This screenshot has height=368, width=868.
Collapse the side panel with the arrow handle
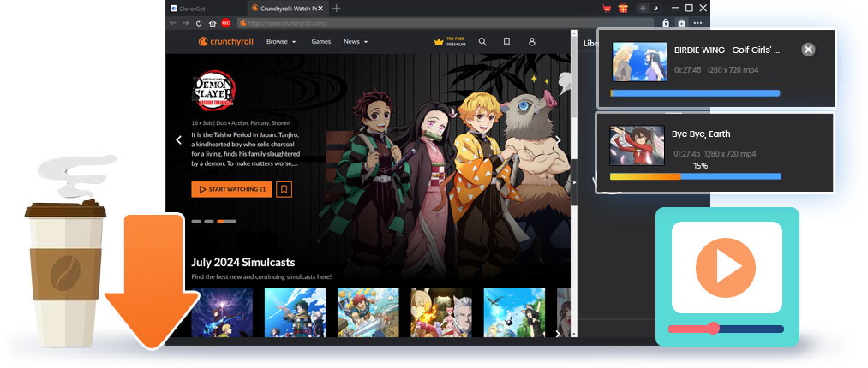574,183
